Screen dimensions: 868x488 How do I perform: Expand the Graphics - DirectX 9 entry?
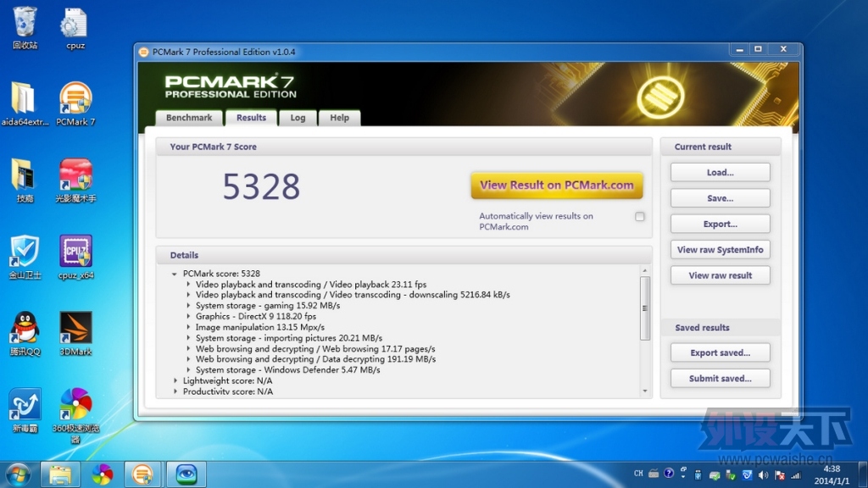(188, 317)
